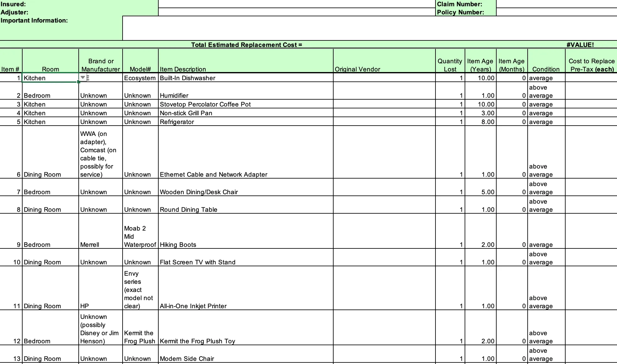Screen dimensions: 617x364
Task: Select 'Cost to Replace Pre-Tax (each)' header
Action: coord(591,61)
